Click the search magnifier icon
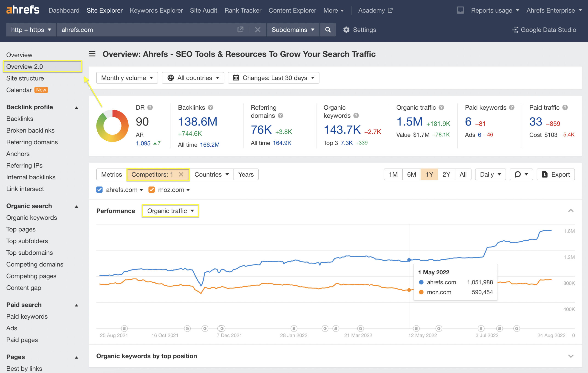The height and width of the screenshot is (373, 588). [328, 30]
